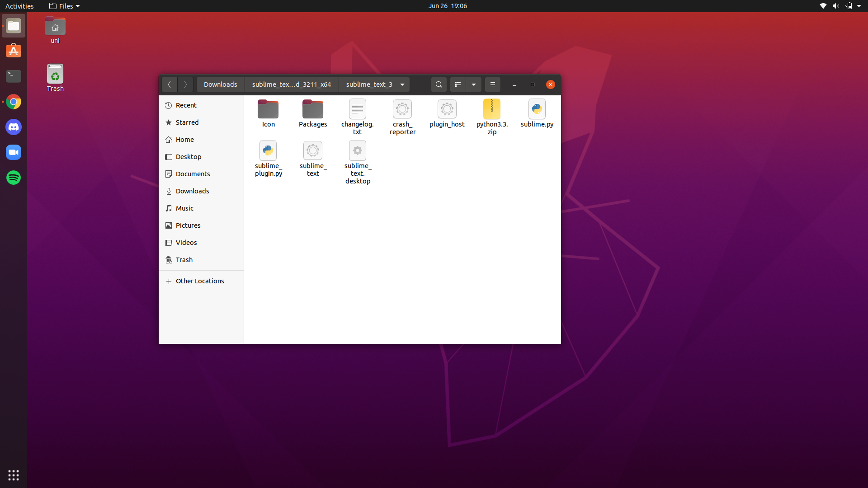
Task: Select the sublime_plugin.py Python file
Action: pyautogui.click(x=268, y=158)
